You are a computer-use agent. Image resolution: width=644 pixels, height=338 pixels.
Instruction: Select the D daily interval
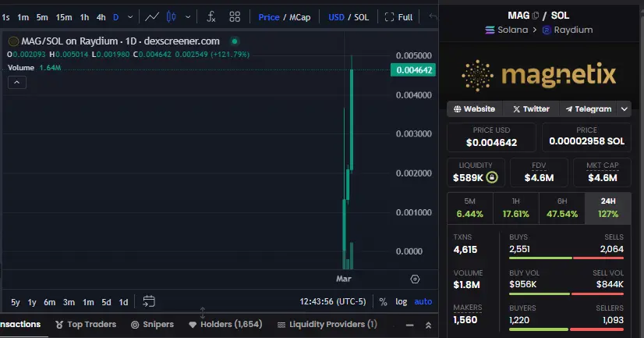click(116, 17)
